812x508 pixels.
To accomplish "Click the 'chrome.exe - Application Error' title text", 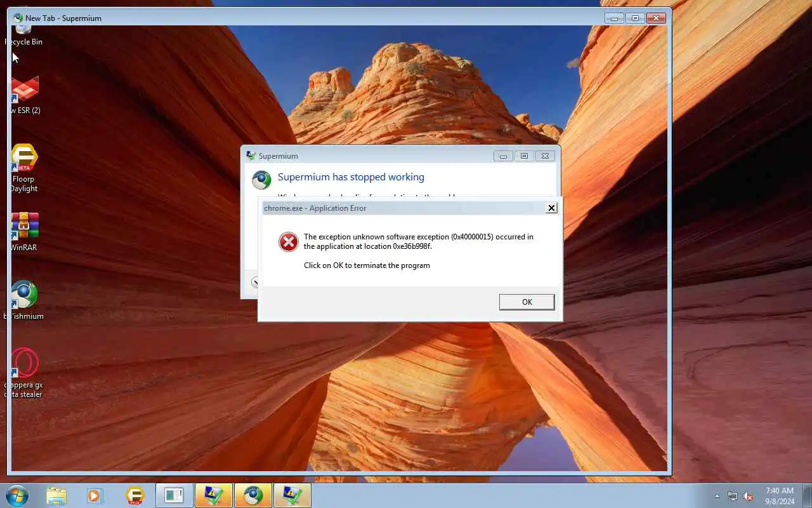I will 315,208.
